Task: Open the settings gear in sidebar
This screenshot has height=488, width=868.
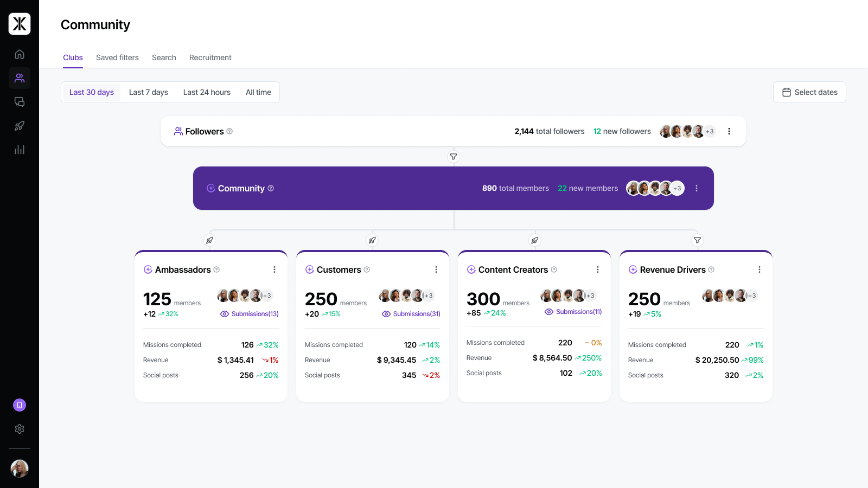Action: 20,429
